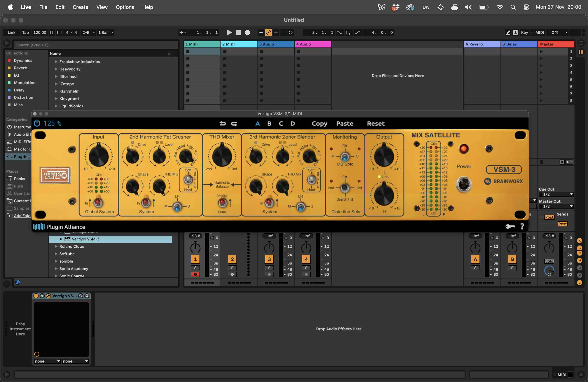Open the Options menu

pyautogui.click(x=125, y=7)
